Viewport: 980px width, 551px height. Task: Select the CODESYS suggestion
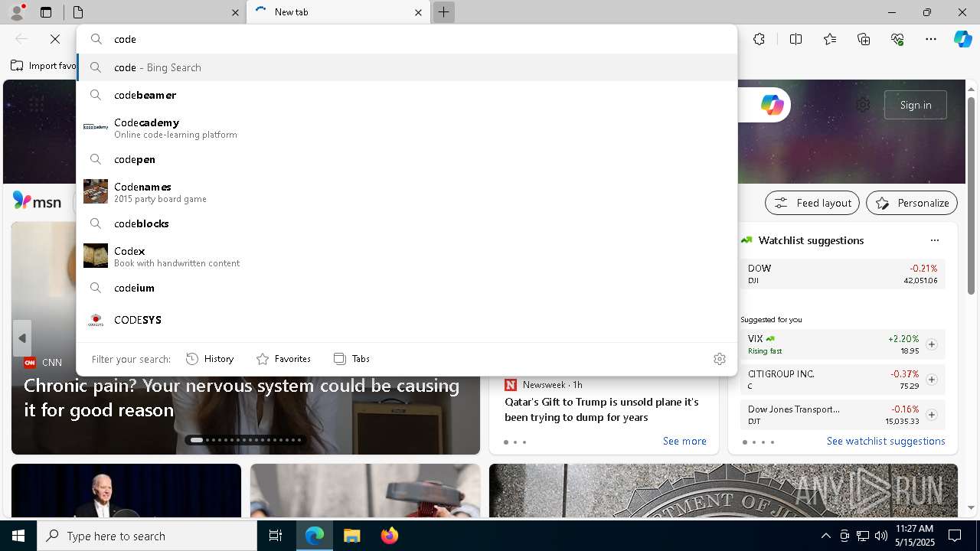[x=407, y=320]
